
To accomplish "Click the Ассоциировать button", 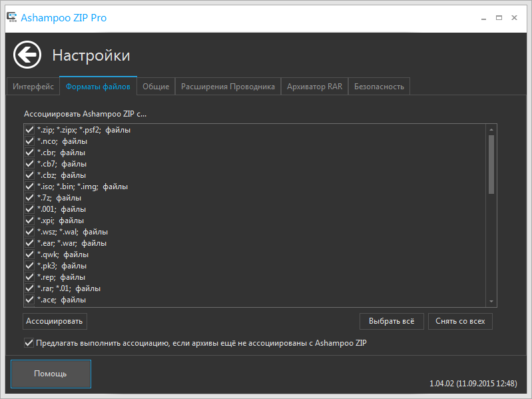I will click(x=55, y=321).
